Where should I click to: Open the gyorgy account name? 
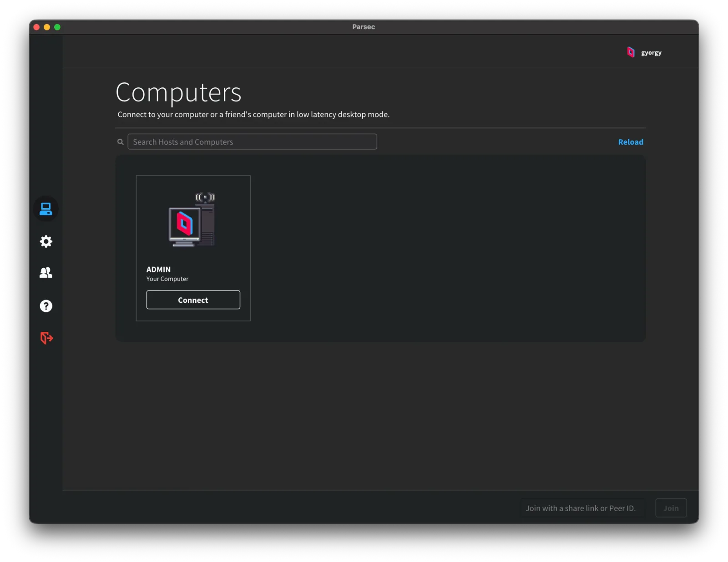651,53
